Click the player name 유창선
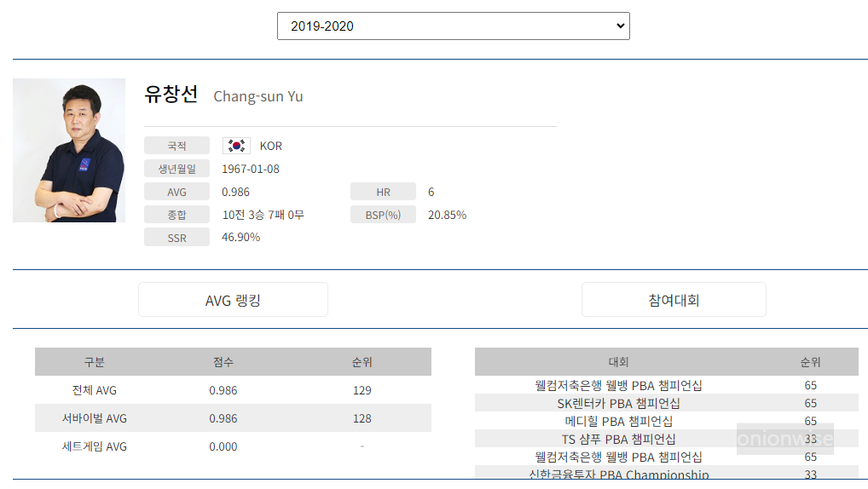Image resolution: width=868 pixels, height=489 pixels. click(171, 94)
